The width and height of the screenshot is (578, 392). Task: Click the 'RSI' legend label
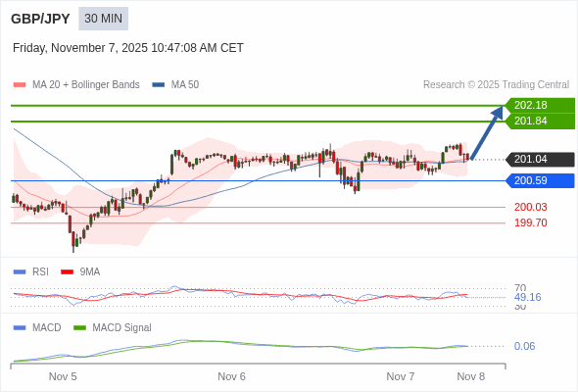40,272
